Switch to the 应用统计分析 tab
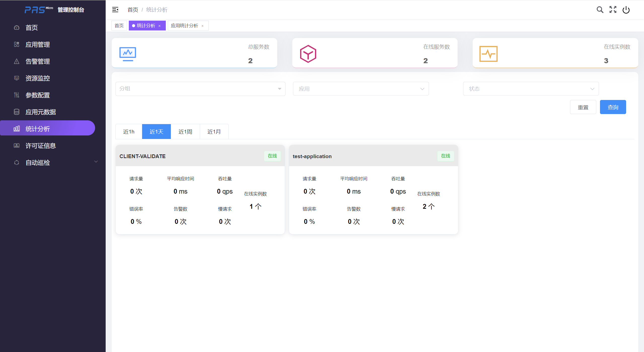The height and width of the screenshot is (352, 644). [184, 26]
